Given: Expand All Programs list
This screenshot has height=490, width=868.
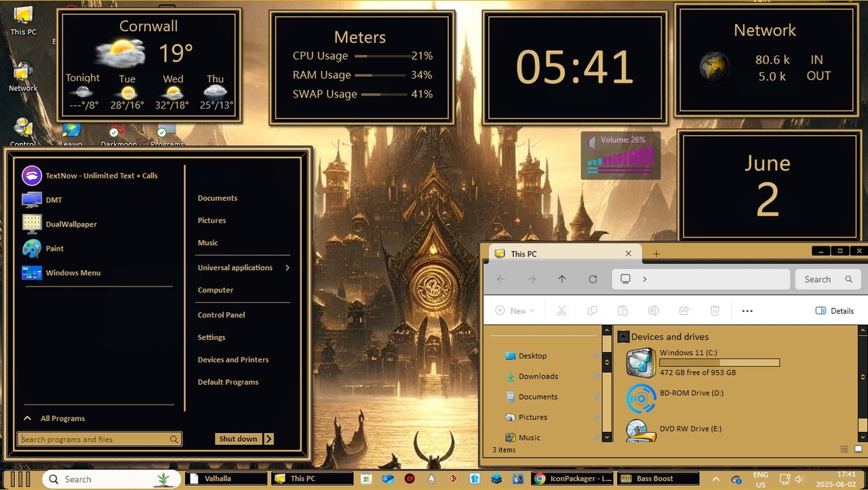Looking at the screenshot, I should [54, 419].
